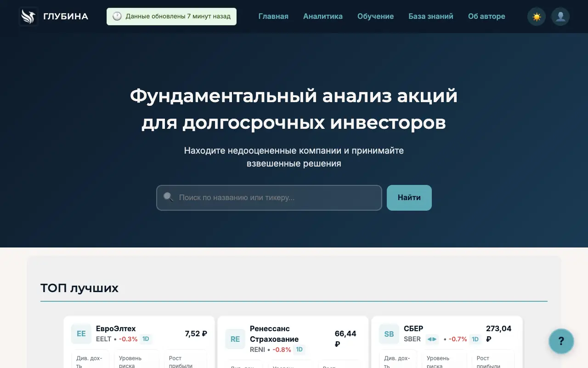The height and width of the screenshot is (368, 588).
Task: Click the 7,52 ₽ price
Action: point(196,334)
